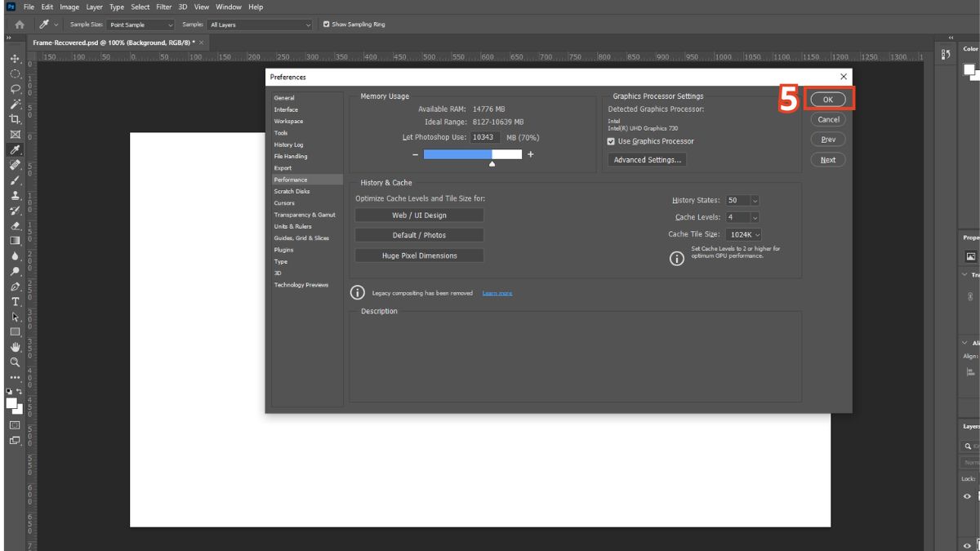
Task: Select the Hand tool
Action: pos(15,347)
